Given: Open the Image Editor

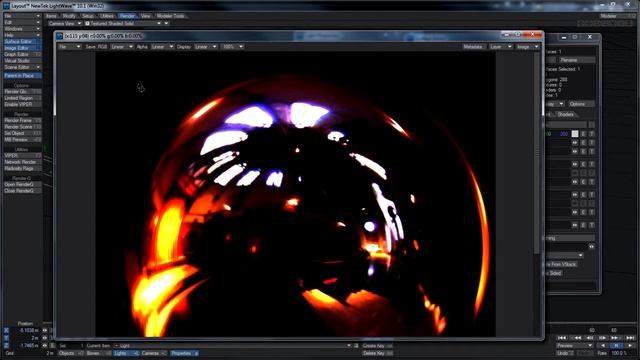Looking at the screenshot, I should click(22, 48).
